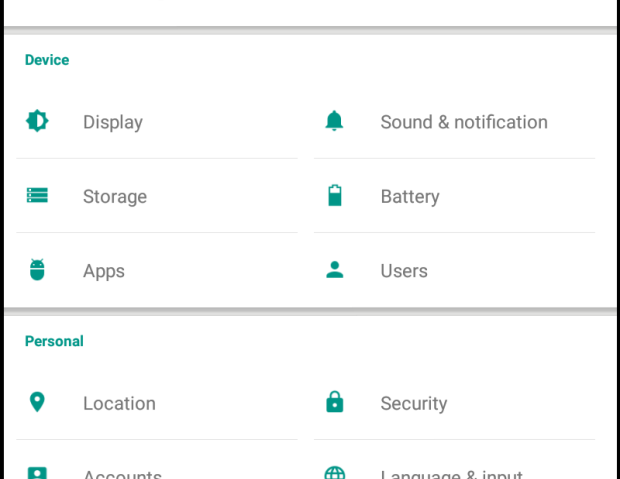The height and width of the screenshot is (479, 620).
Task: Open the Apps settings entry
Action: (157, 270)
